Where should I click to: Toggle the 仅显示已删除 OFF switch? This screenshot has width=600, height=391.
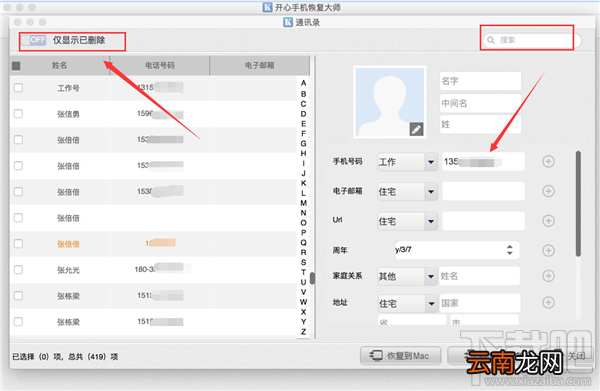coord(34,40)
